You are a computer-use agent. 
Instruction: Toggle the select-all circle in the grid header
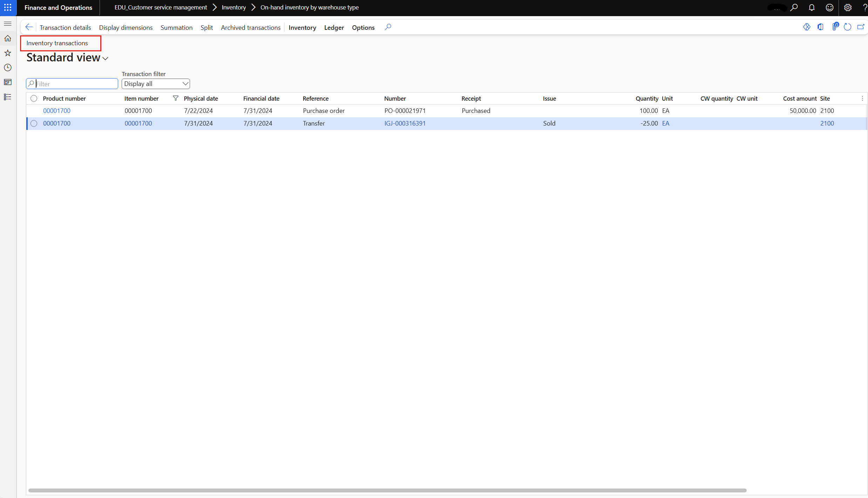click(34, 99)
